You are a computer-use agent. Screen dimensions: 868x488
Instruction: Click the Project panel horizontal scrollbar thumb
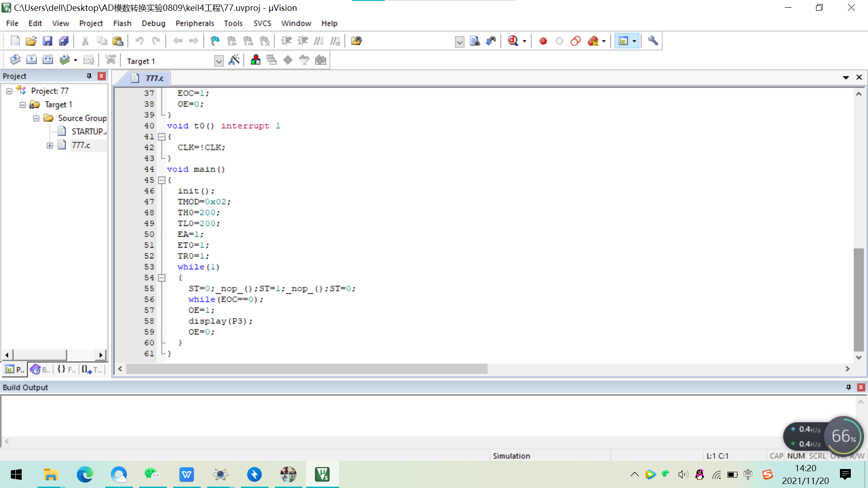point(40,355)
